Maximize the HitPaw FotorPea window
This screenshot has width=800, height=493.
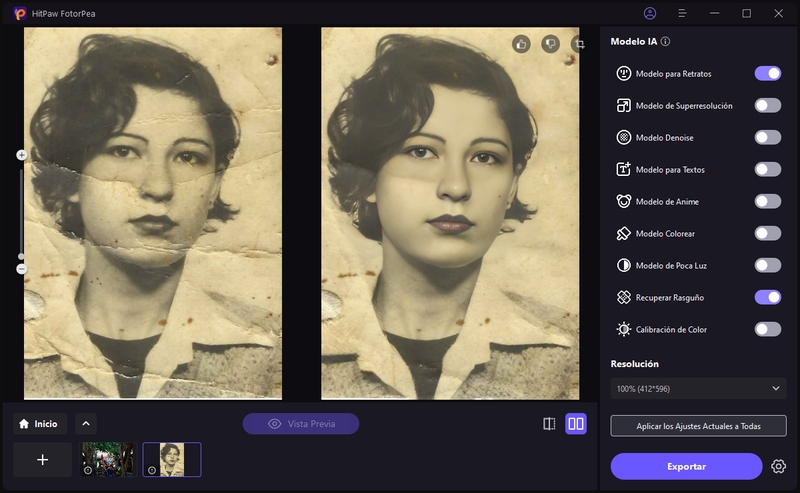click(x=746, y=13)
